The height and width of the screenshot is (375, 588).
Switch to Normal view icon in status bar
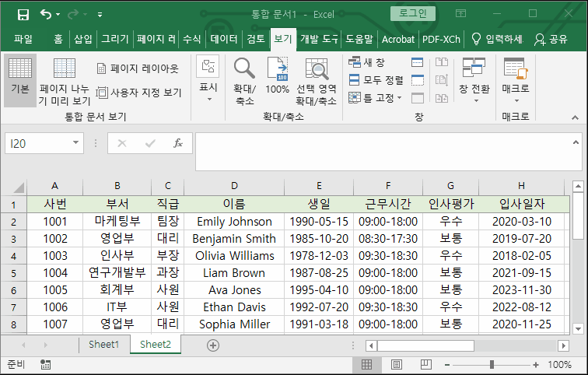coord(366,365)
